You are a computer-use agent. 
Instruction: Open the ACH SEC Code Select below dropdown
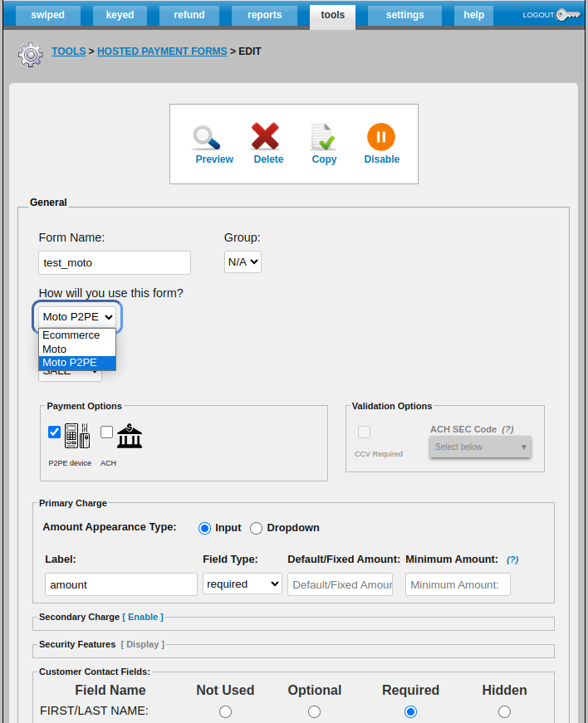(x=480, y=447)
